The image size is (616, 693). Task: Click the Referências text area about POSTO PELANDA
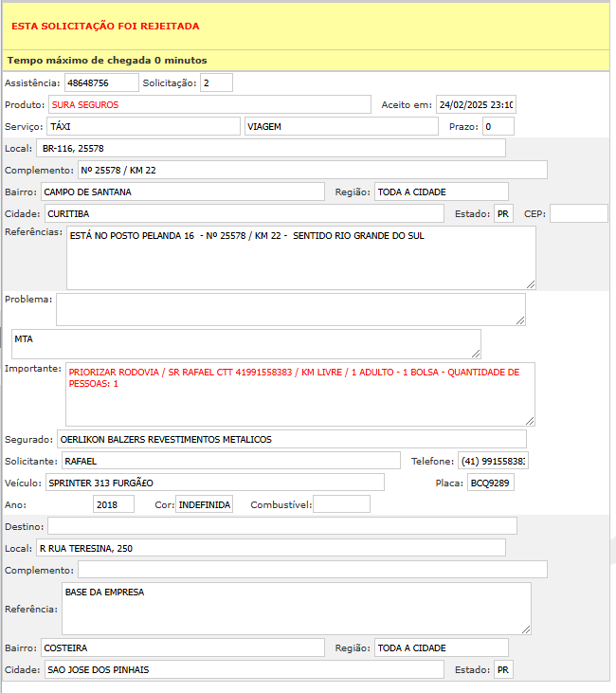300,257
